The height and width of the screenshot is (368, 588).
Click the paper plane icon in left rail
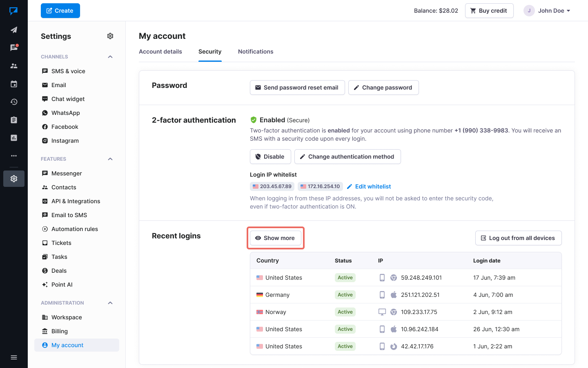[x=14, y=30]
